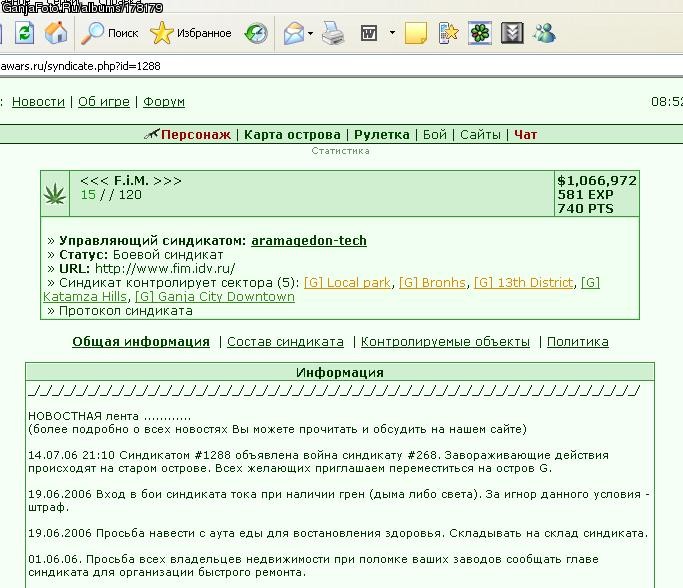Image resolution: width=683 pixels, height=588 pixels.
Task: Click the http://www.fim.idv.ru/ URL
Action: click(165, 268)
